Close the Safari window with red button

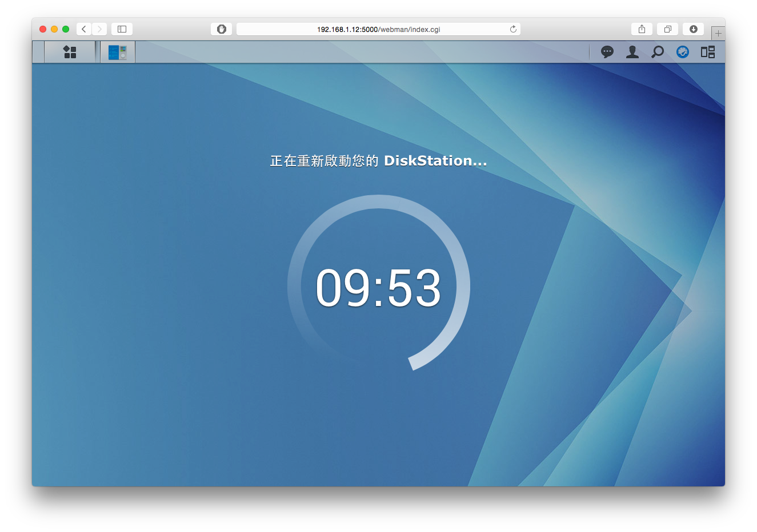pos(43,29)
